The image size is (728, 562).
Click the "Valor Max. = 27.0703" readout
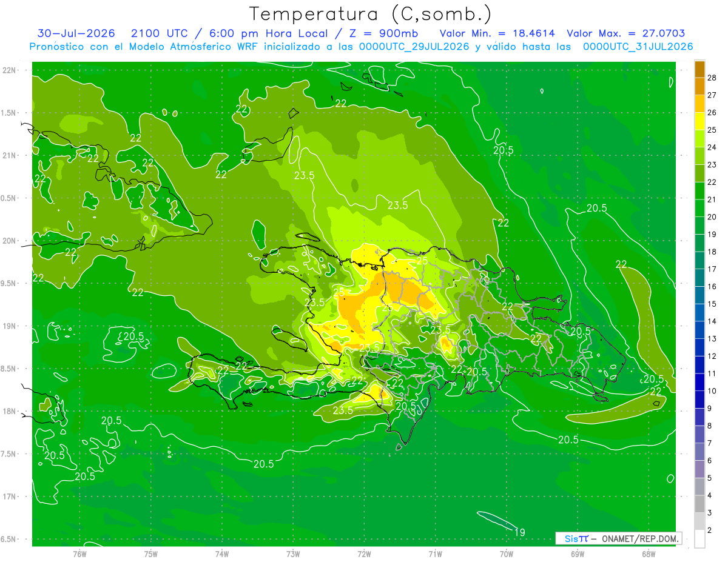(x=626, y=33)
